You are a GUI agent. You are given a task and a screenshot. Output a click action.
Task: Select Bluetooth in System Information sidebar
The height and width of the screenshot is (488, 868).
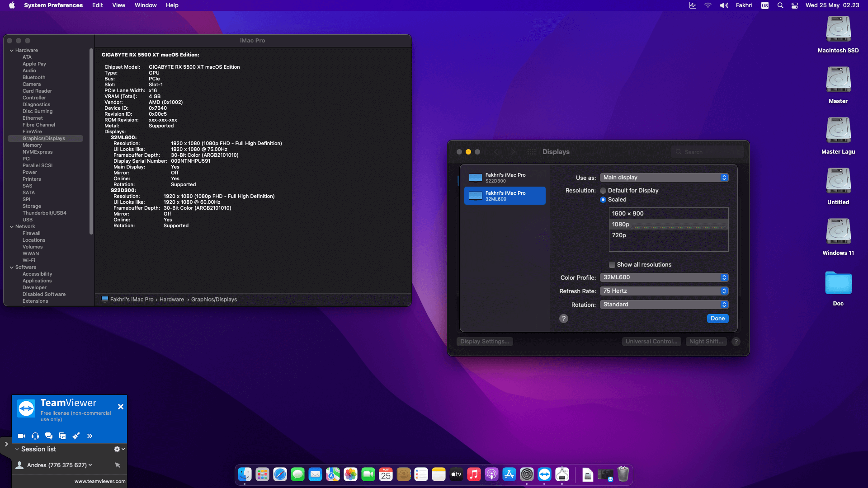point(34,78)
